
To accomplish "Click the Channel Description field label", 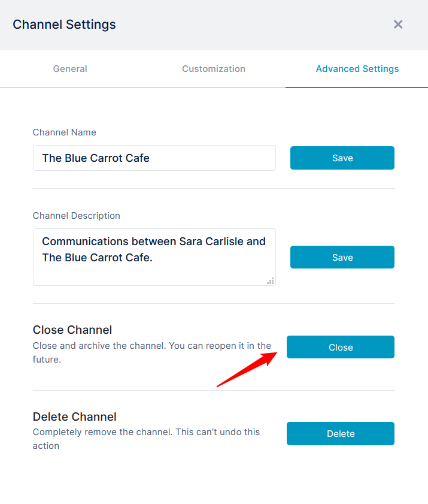I will point(77,216).
